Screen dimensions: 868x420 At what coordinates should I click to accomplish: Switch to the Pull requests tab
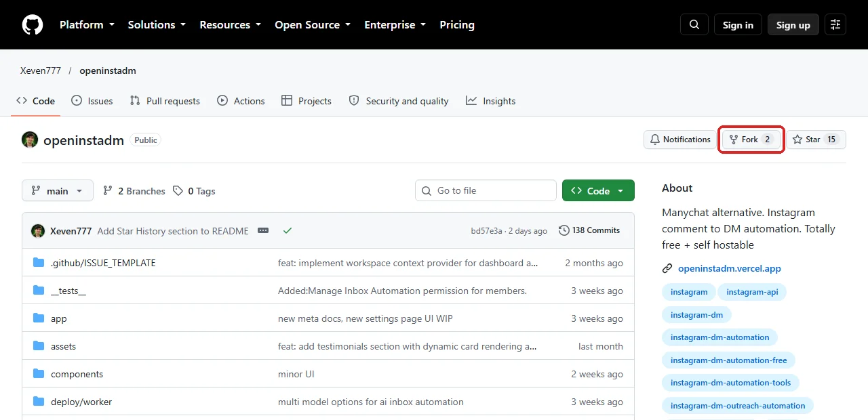[x=165, y=101]
